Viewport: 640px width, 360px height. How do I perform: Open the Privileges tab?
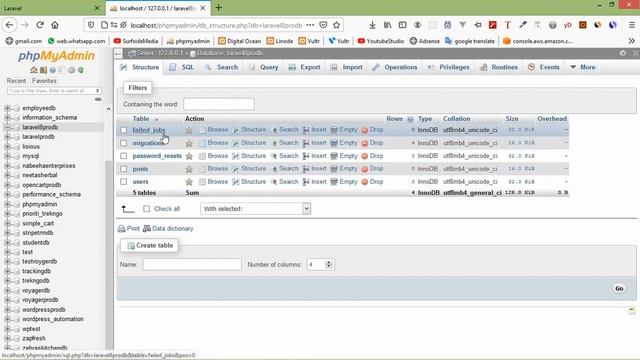click(449, 67)
